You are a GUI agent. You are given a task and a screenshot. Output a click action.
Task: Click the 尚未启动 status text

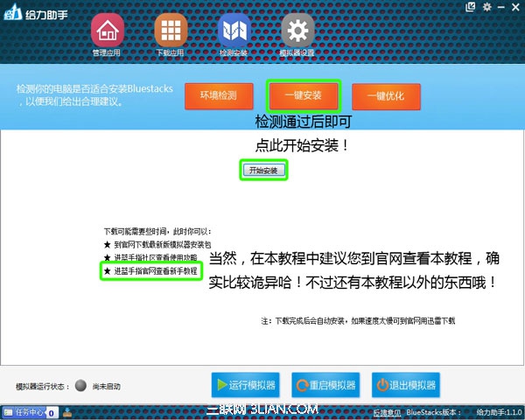click(x=107, y=387)
